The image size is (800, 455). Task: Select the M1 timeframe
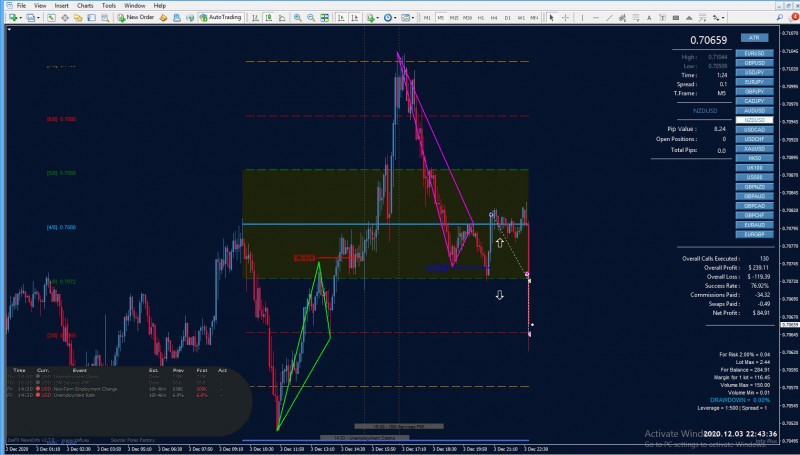427,18
